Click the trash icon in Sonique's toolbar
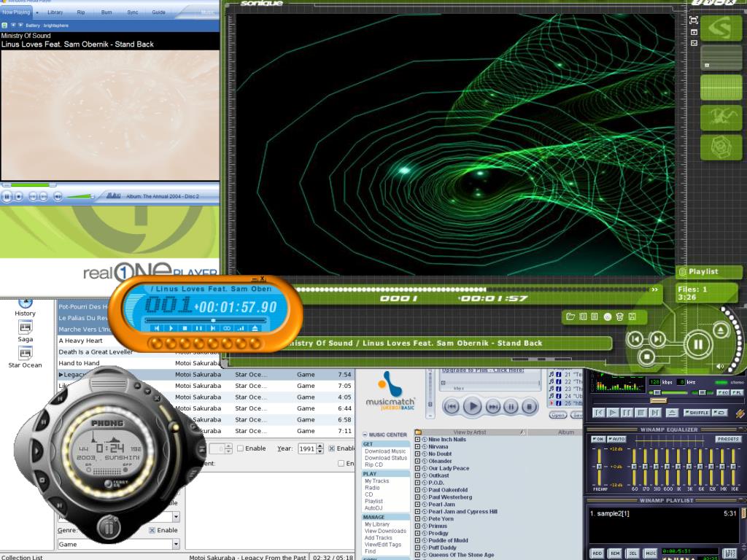 point(619,316)
